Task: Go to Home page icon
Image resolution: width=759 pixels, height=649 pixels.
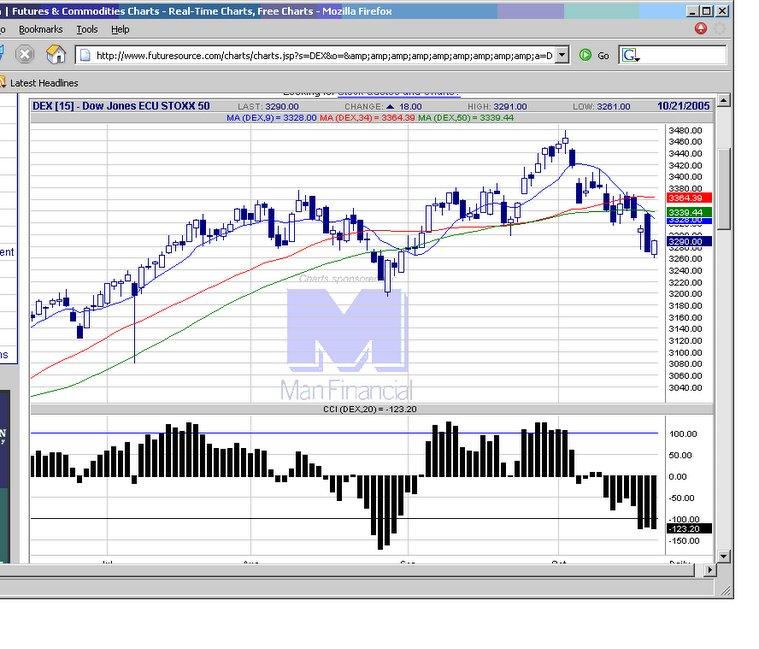Action: point(56,54)
